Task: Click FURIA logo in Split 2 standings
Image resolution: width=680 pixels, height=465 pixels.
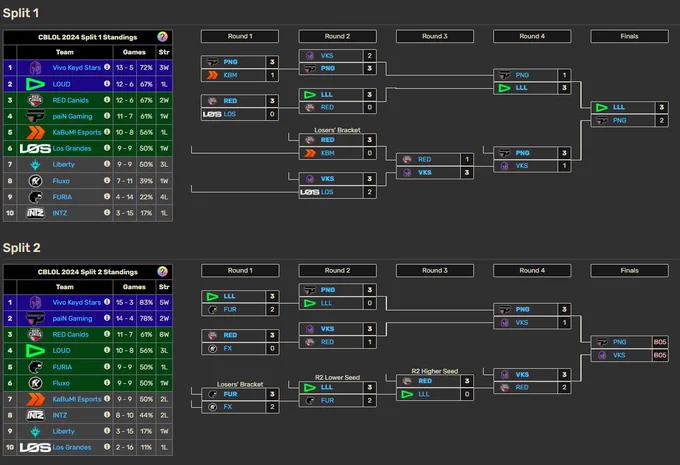Action: pos(35,367)
